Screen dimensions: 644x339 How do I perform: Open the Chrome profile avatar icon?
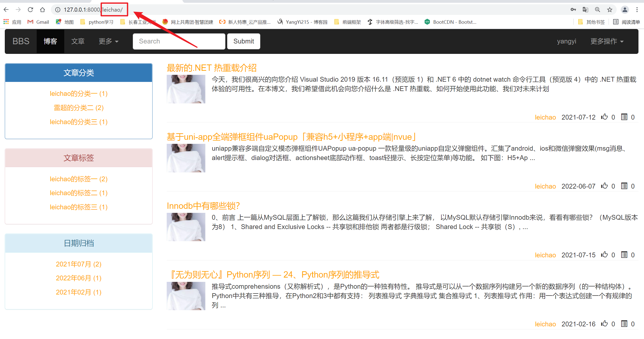[x=625, y=10]
